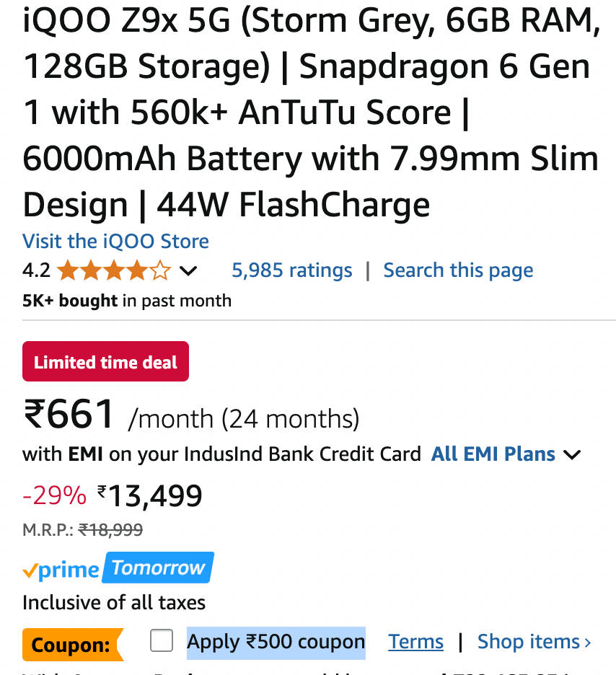Open coupon Terms link

point(415,642)
